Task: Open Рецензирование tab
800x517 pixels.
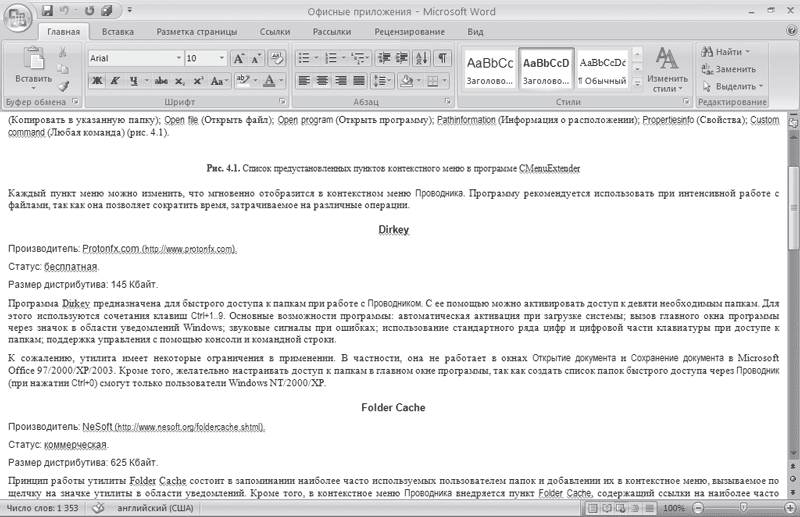Action: tap(409, 32)
